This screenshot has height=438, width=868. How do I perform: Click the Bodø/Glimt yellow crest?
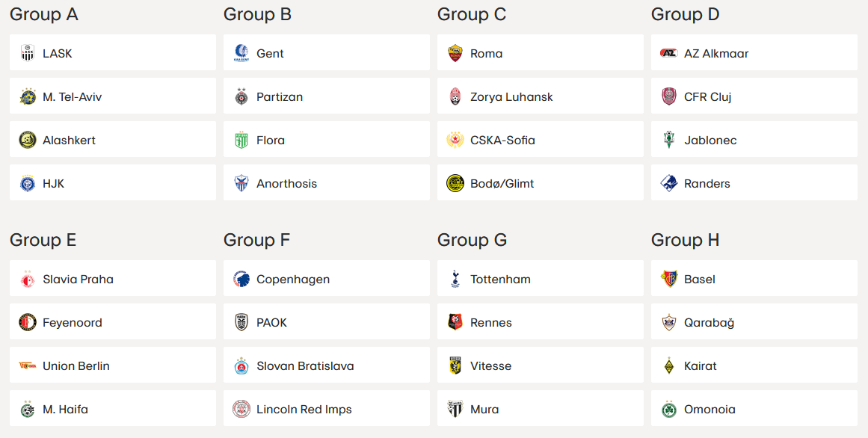(x=455, y=183)
